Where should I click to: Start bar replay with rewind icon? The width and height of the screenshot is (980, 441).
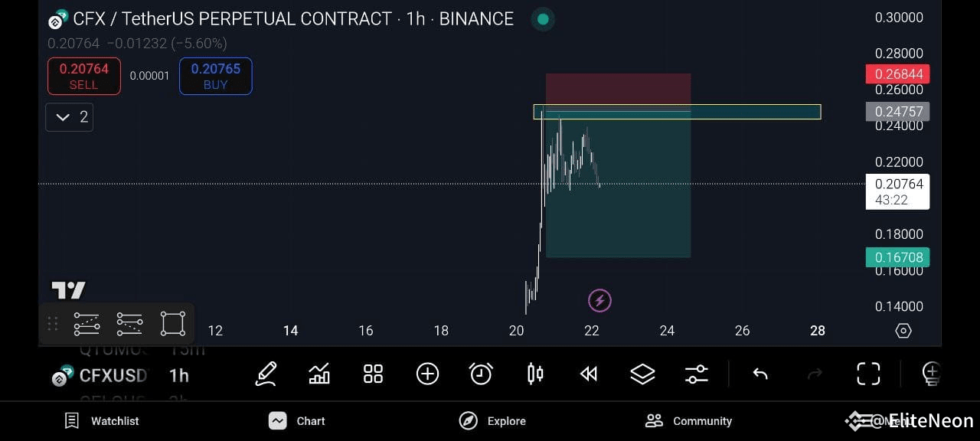tap(589, 374)
